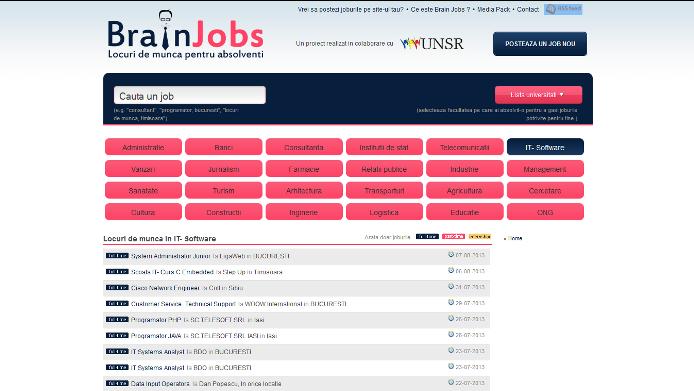The height and width of the screenshot is (391, 694).
Task: Open the Ce este Brain Jobs link
Action: [x=440, y=9]
